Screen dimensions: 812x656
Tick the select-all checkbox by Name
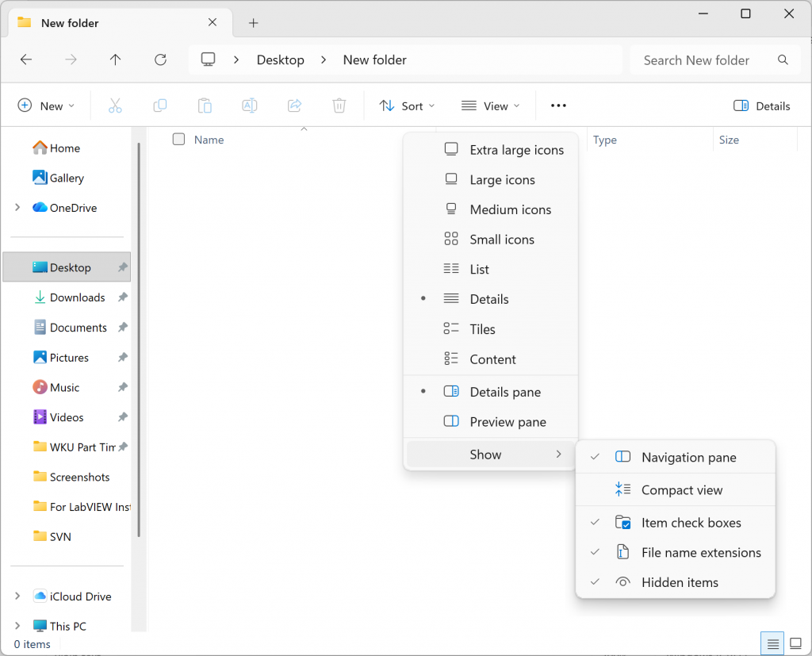pyautogui.click(x=178, y=140)
